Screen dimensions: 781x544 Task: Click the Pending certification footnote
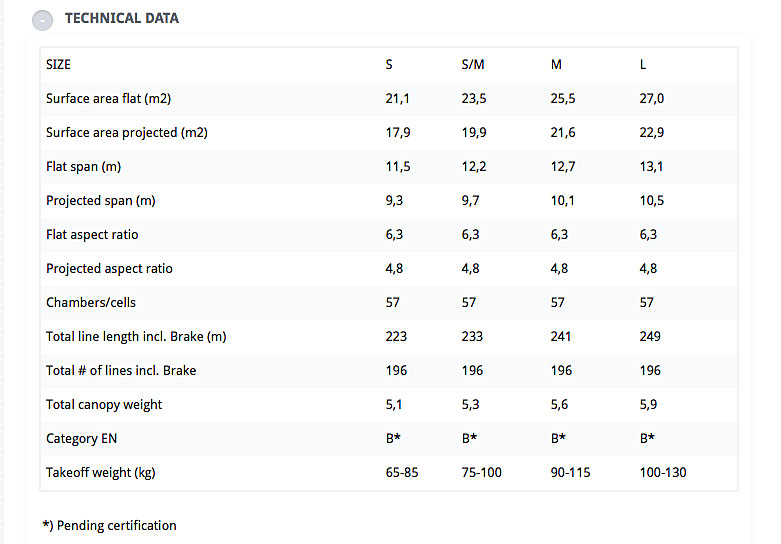[110, 526]
